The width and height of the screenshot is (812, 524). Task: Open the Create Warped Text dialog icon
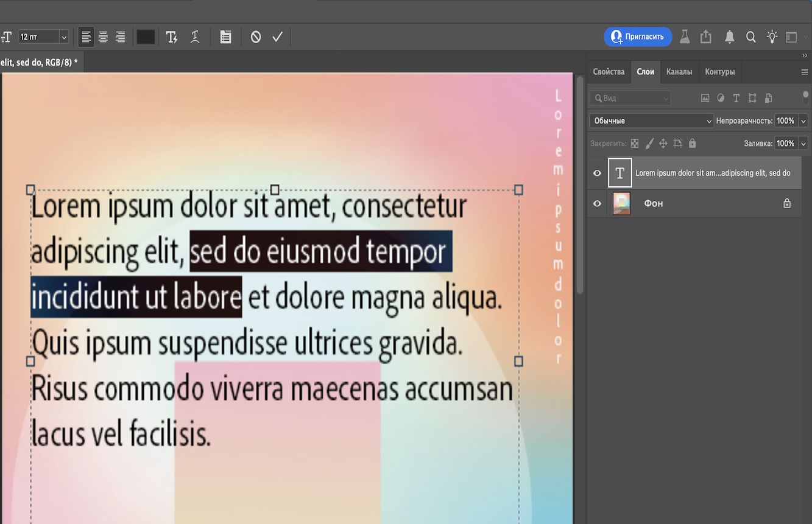tap(196, 37)
